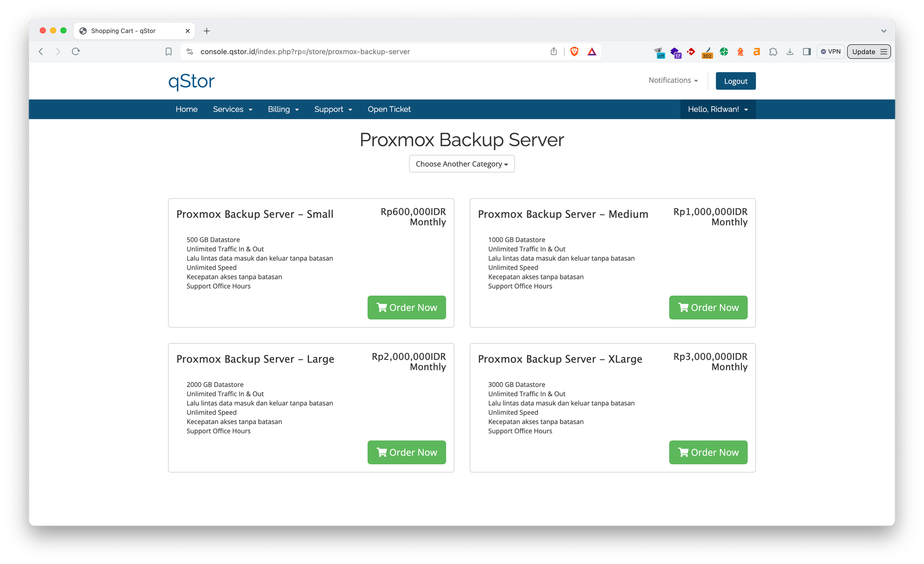
Task: Click the 'Rp3,000,000IDR' price text
Action: tap(710, 357)
